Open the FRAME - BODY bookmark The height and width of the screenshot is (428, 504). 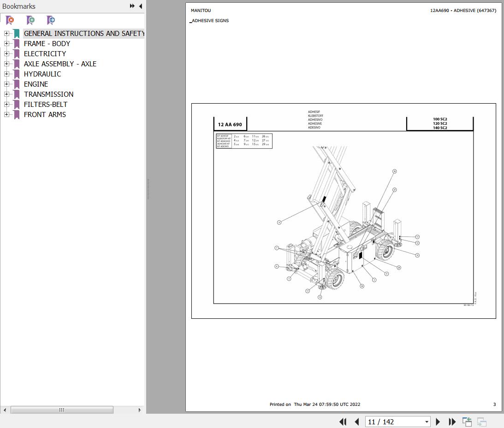click(47, 44)
